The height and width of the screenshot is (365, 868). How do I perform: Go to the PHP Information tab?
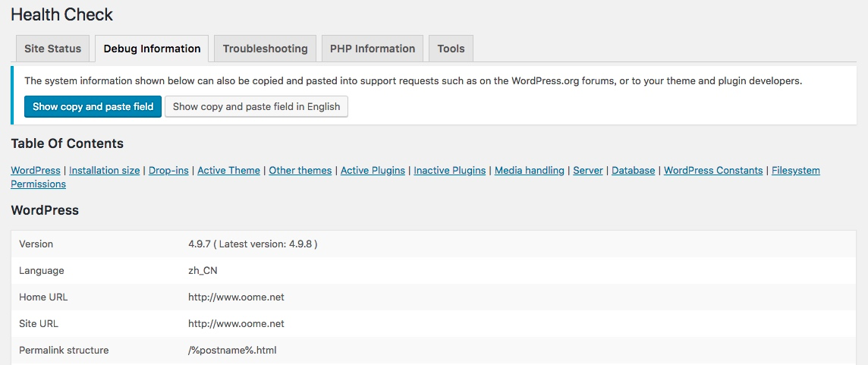[x=372, y=49]
